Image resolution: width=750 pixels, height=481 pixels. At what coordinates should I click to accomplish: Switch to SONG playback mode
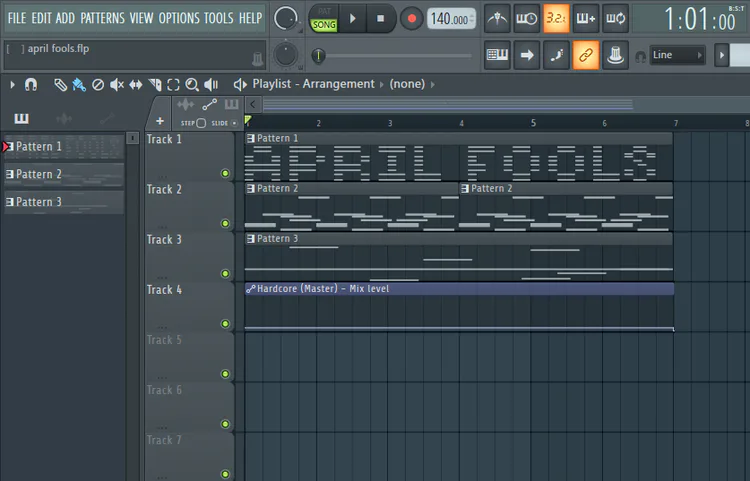coord(324,25)
